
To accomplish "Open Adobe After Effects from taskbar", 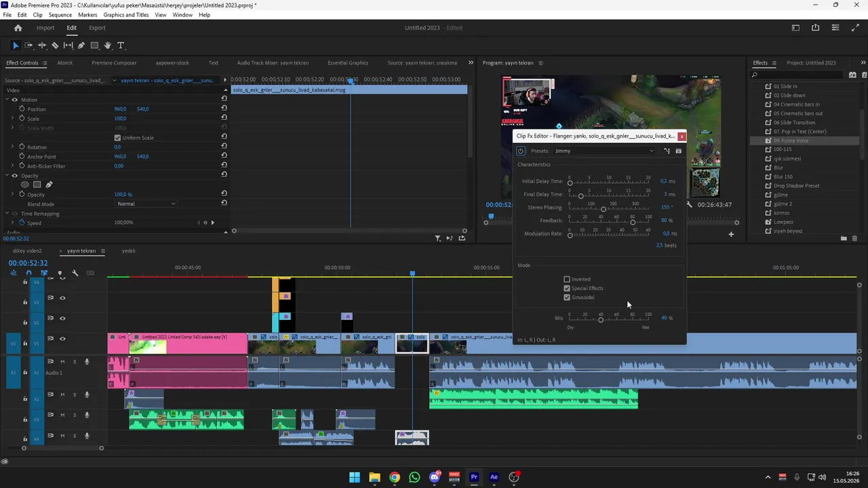I will [x=494, y=477].
